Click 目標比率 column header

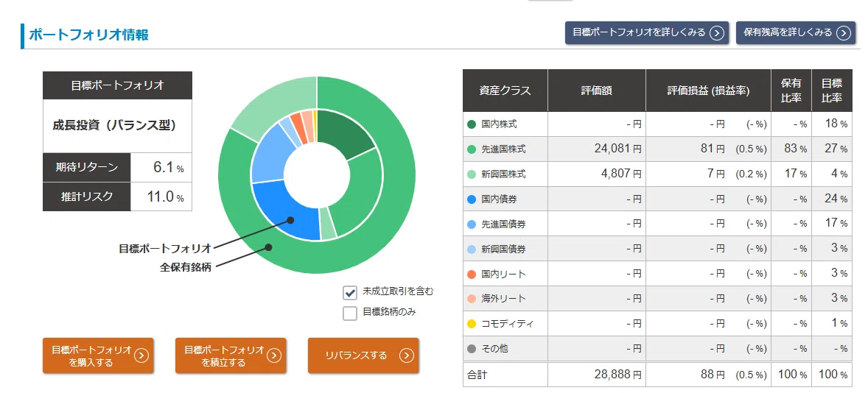(832, 91)
